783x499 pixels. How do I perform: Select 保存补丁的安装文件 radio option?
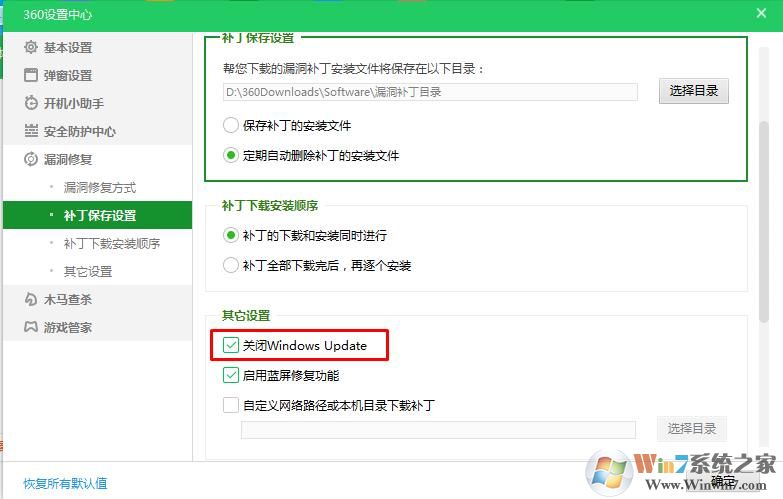231,125
